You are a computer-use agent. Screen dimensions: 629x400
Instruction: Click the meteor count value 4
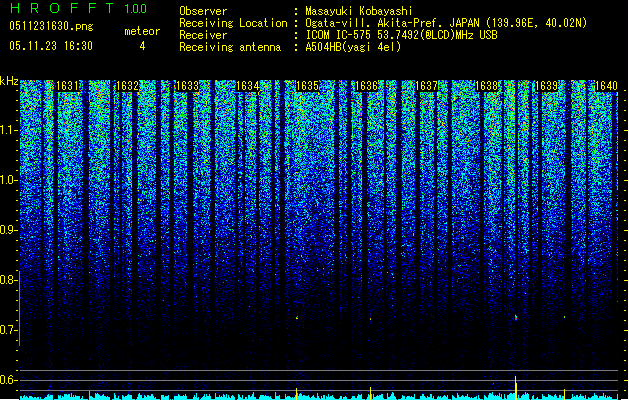[142, 46]
